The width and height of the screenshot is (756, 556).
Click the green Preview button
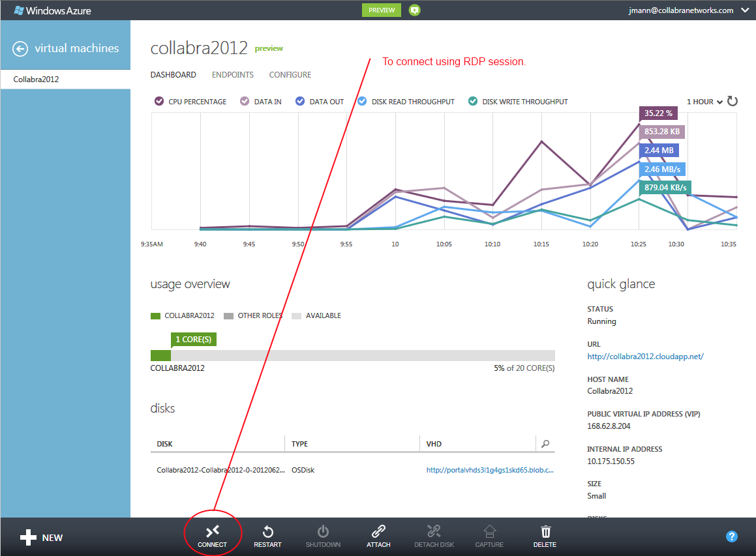click(382, 10)
